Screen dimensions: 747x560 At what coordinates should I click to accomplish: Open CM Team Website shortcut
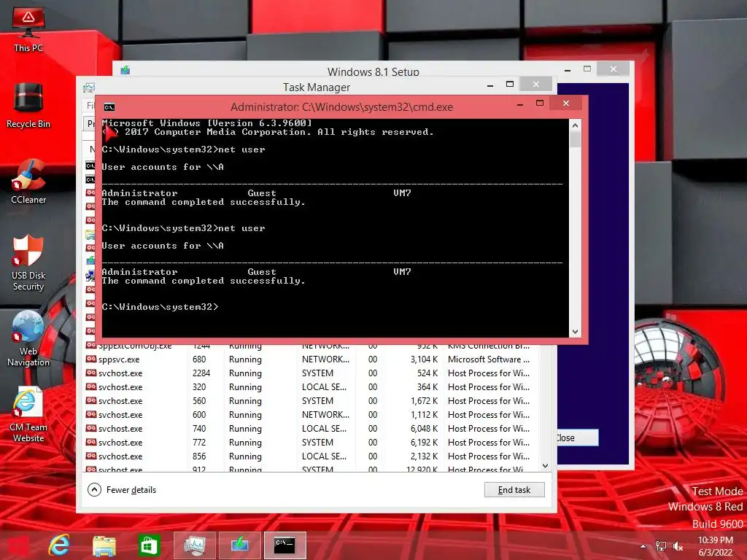(x=28, y=414)
